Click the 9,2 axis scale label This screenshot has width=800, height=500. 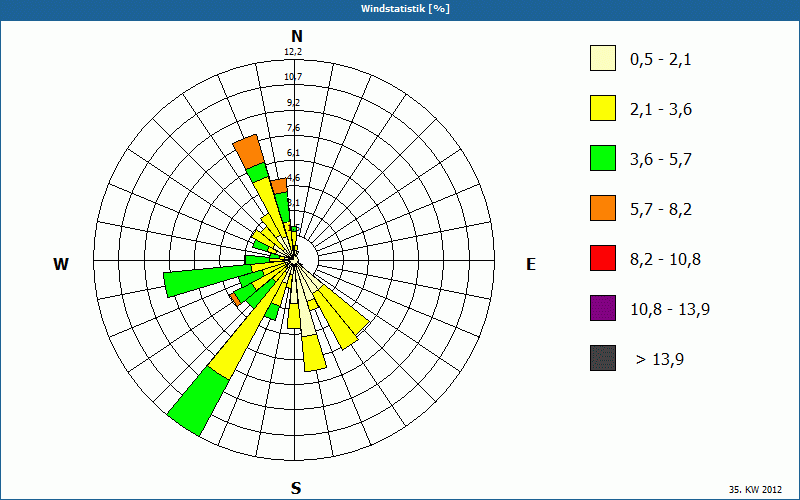[x=293, y=103]
